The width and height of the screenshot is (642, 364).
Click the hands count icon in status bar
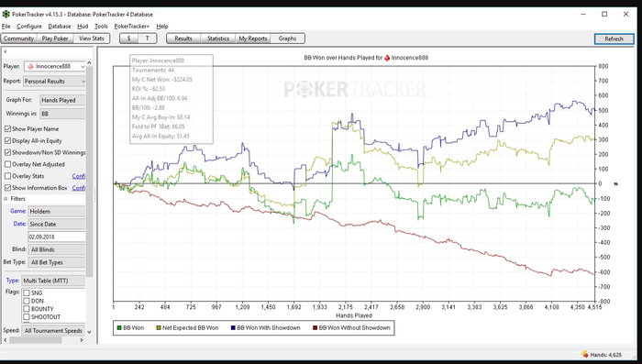click(585, 355)
